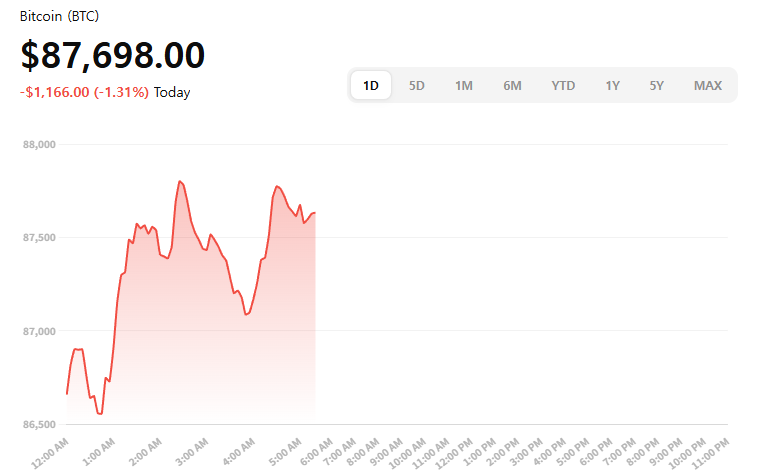Screen dimensions: 758x472
Task: Switch chart to 1Y range
Action: coord(612,85)
